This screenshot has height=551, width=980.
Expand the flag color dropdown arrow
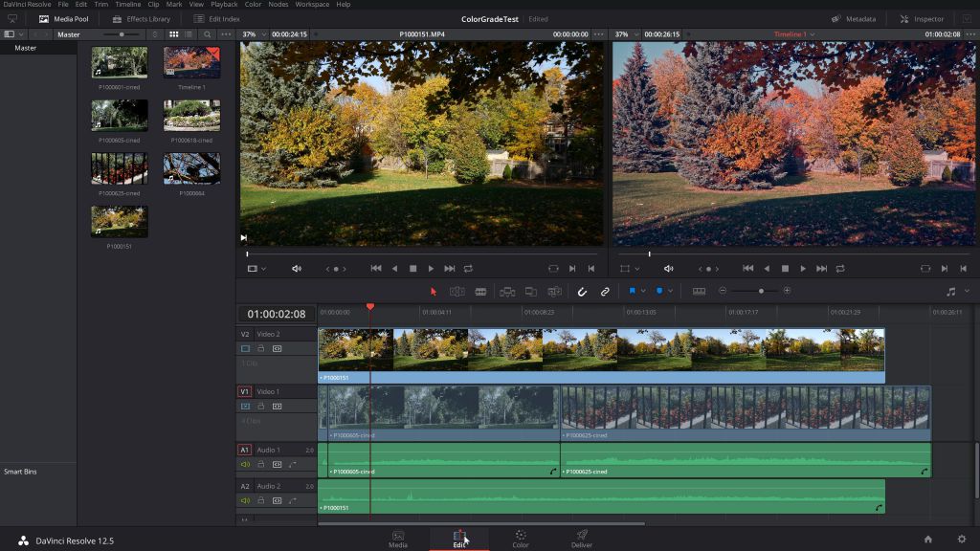pos(642,291)
